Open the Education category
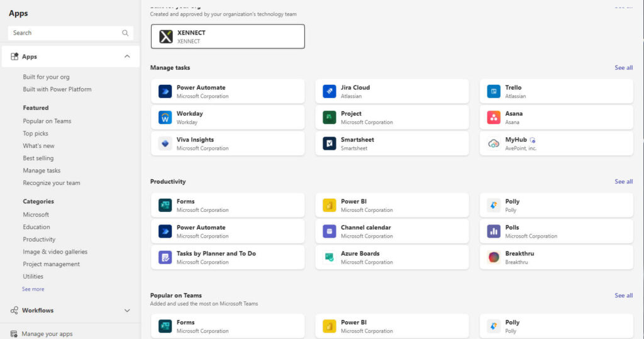The height and width of the screenshot is (339, 644). (x=36, y=227)
